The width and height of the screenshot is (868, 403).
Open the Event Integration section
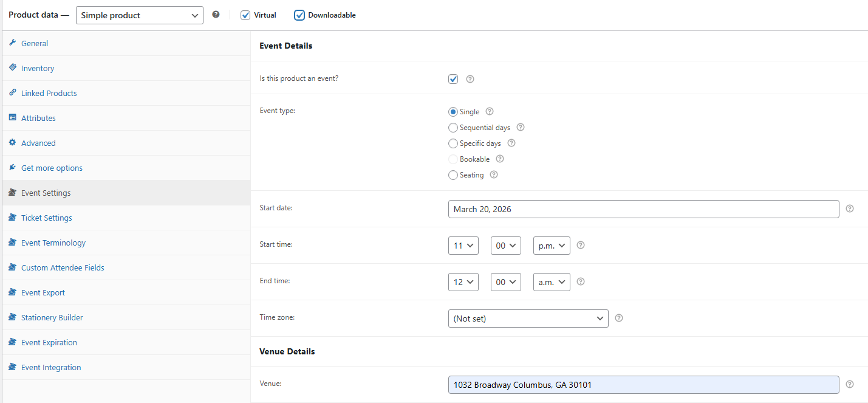(126, 367)
